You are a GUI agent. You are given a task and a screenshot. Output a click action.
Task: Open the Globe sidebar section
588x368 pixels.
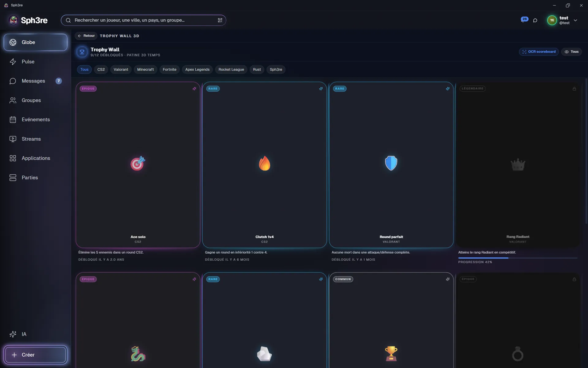click(x=36, y=42)
